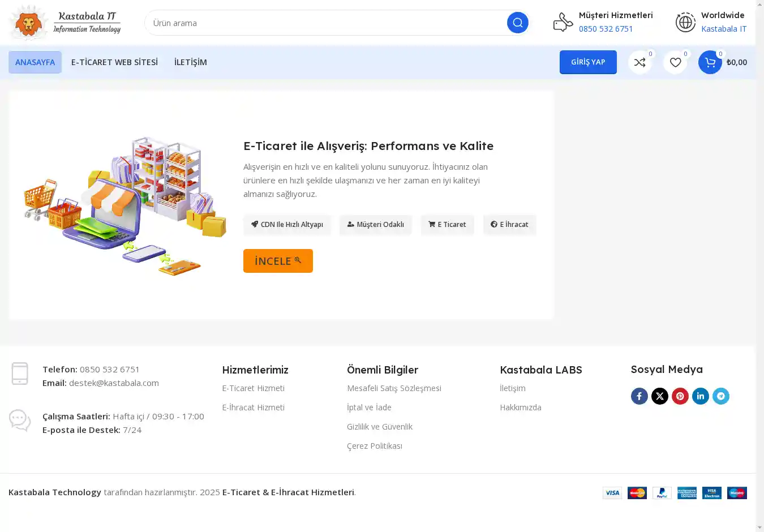Open the LinkedIn social icon
This screenshot has width=764, height=532.
tap(700, 396)
